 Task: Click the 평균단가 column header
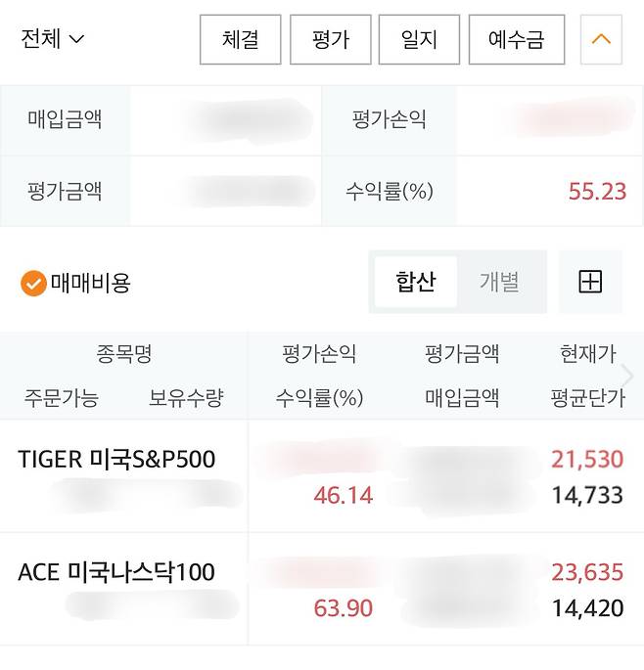pos(587,398)
